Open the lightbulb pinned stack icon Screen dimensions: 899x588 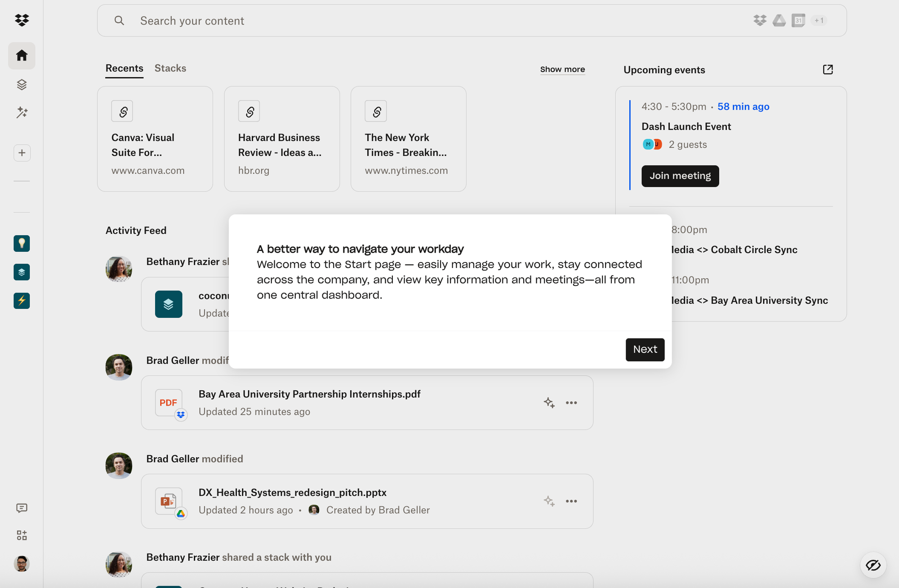coord(22,243)
